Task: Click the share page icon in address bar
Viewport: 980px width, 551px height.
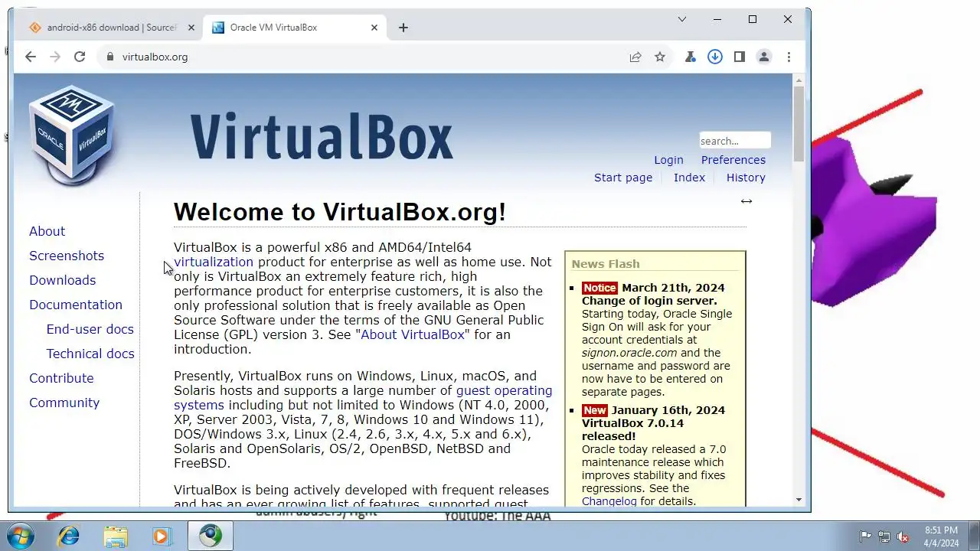Action: click(635, 57)
